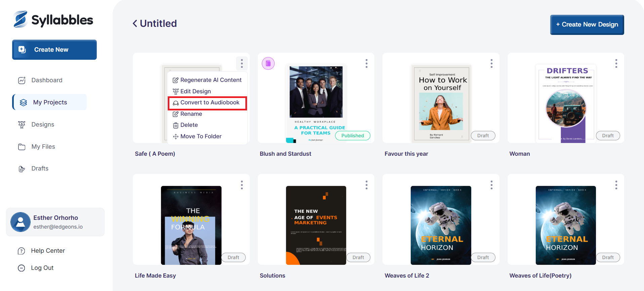Image resolution: width=644 pixels, height=291 pixels.
Task: Click the project title Solutions
Action: pyautogui.click(x=272, y=276)
